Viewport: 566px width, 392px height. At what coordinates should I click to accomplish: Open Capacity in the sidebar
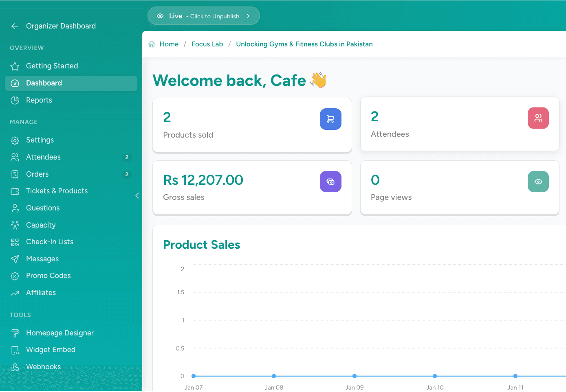pyautogui.click(x=71, y=225)
